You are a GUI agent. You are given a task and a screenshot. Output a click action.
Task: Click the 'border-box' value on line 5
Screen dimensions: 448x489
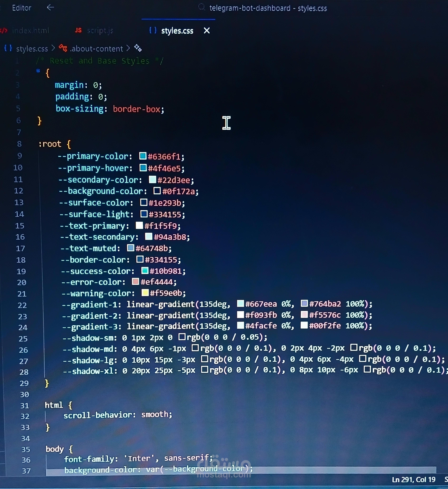pos(137,109)
